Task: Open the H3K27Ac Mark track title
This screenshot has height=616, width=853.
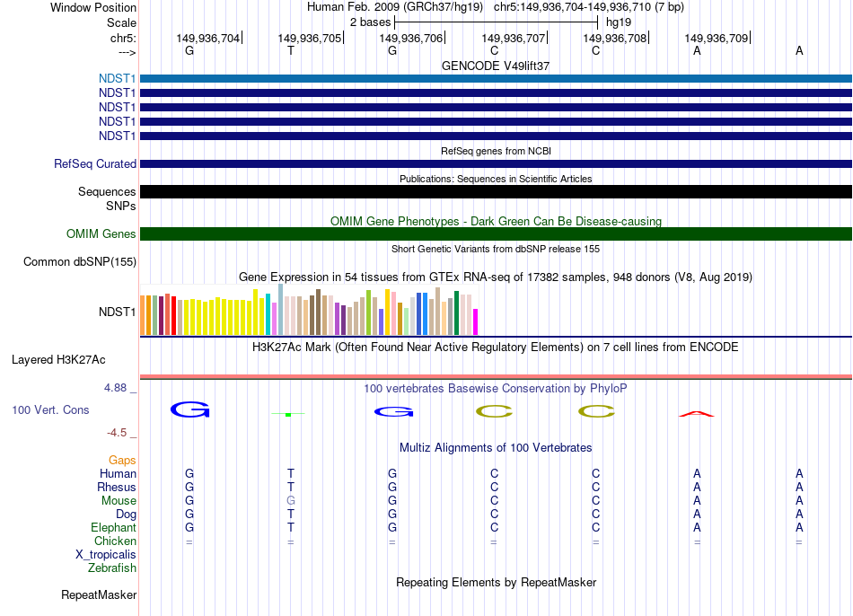Action: pyautogui.click(x=496, y=348)
